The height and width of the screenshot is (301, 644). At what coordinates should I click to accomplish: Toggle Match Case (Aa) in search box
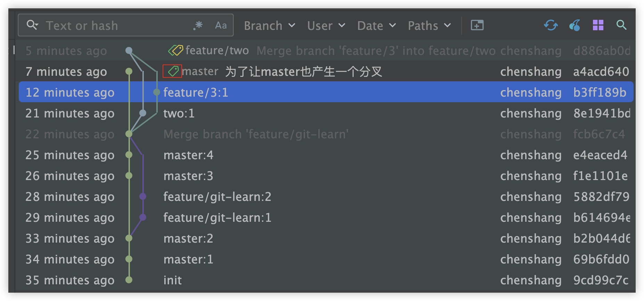point(221,25)
